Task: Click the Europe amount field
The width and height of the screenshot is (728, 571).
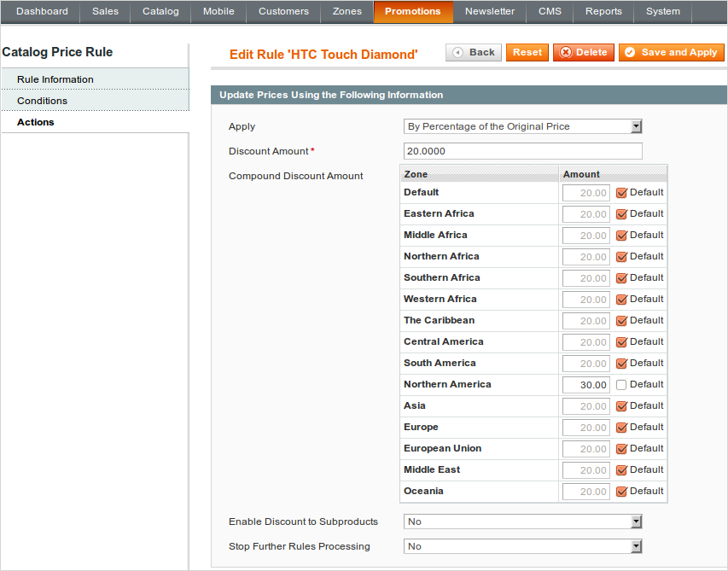Action: [586, 428]
